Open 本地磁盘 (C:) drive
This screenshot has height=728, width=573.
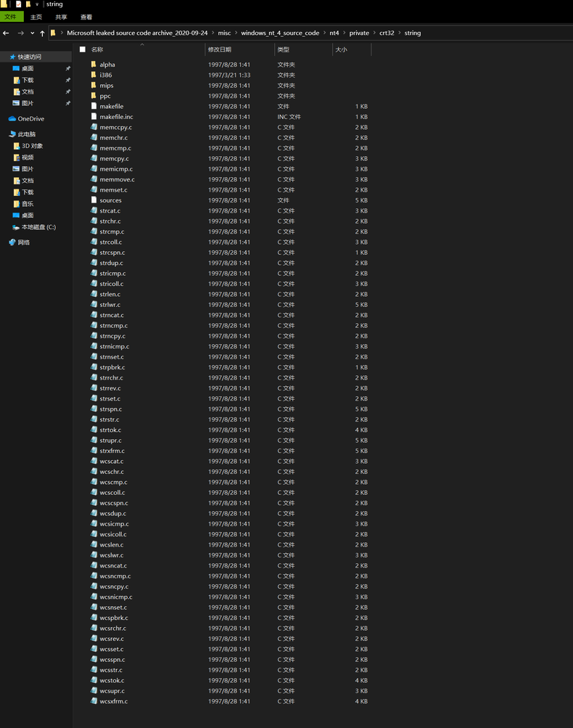click(x=38, y=227)
